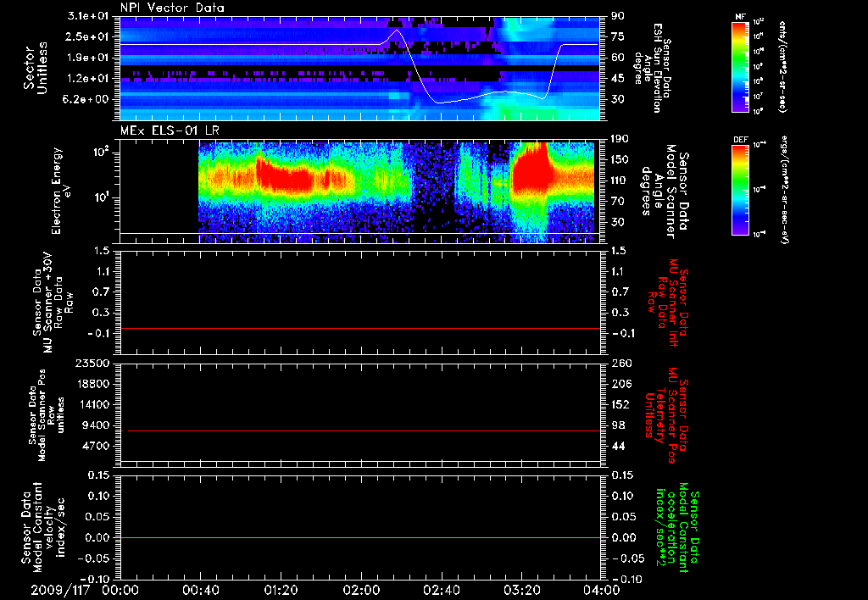Click the 44 telemetry tick label
The image size is (868, 600).
618,446
